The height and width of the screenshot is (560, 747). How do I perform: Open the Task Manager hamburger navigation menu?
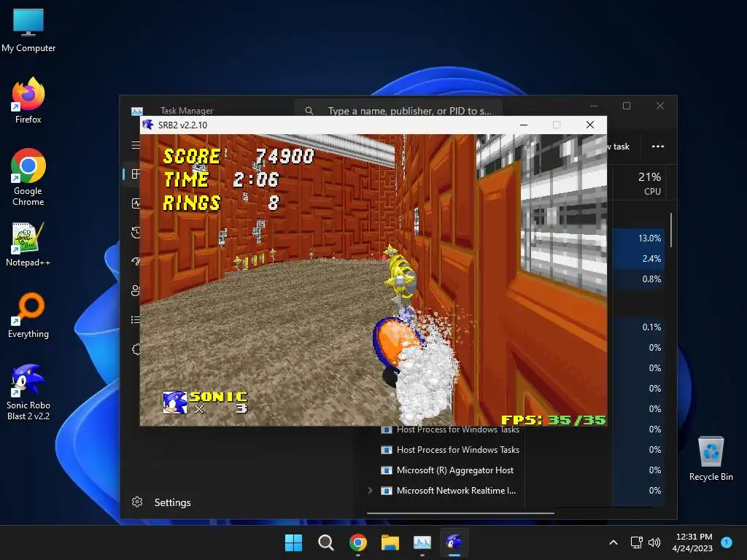point(136,145)
